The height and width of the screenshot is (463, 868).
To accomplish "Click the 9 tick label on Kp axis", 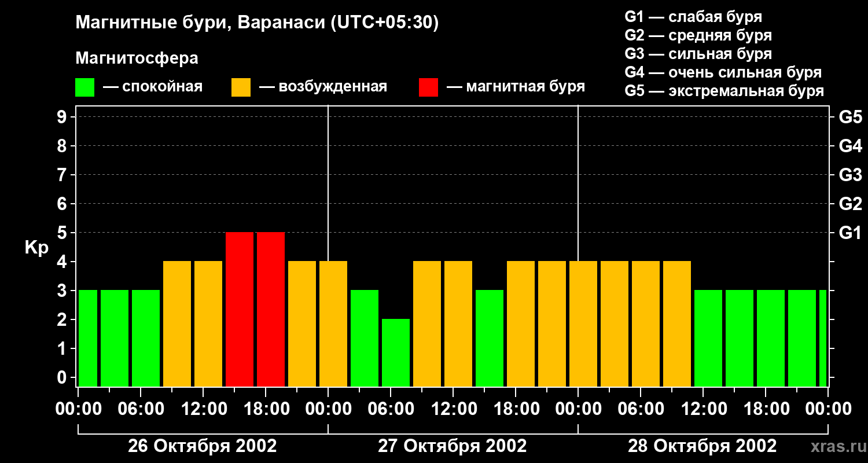I will coord(64,117).
